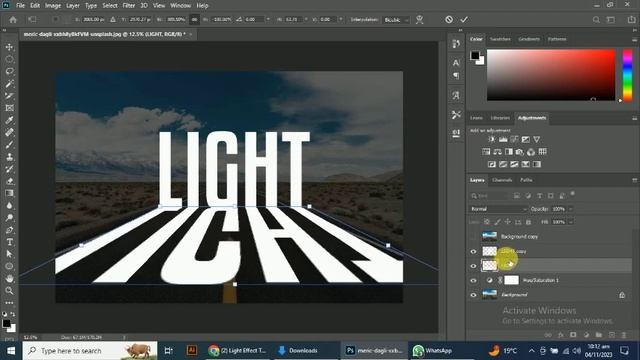Select the Path Selection tool
The height and width of the screenshot is (360, 640).
click(x=9, y=254)
